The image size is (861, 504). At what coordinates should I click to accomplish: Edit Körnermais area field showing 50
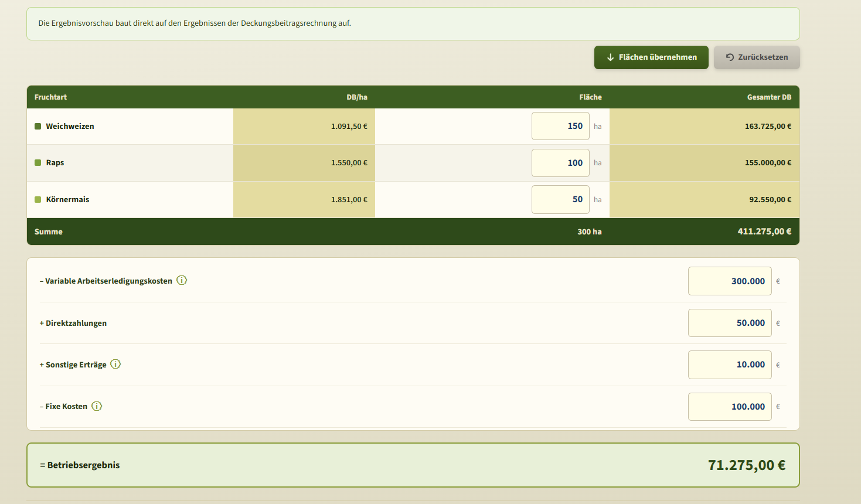pyautogui.click(x=560, y=199)
